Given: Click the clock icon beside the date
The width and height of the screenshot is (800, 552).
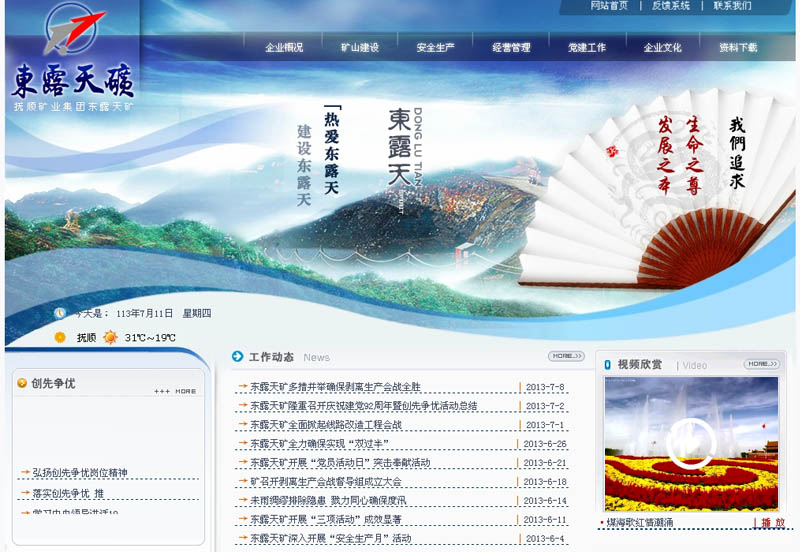Looking at the screenshot, I should (x=60, y=313).
